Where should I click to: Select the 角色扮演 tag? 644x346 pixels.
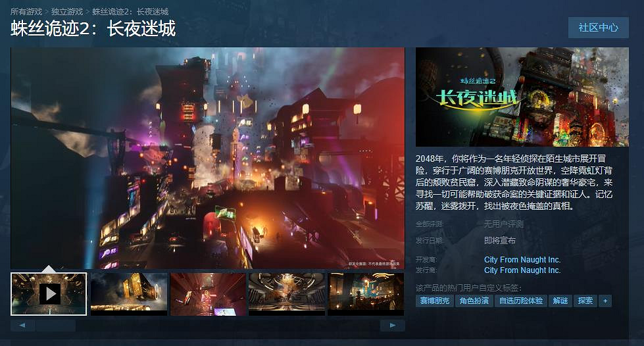(x=474, y=301)
